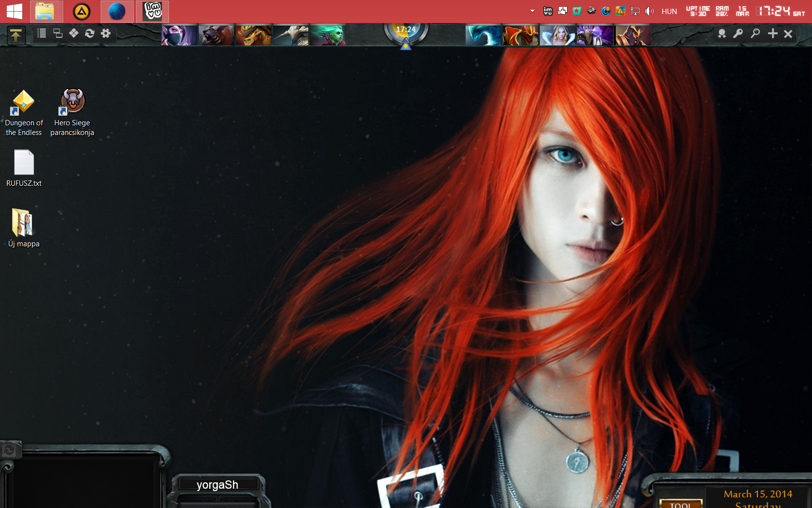Open the Windows Start button
The width and height of the screenshot is (812, 508).
[x=14, y=11]
